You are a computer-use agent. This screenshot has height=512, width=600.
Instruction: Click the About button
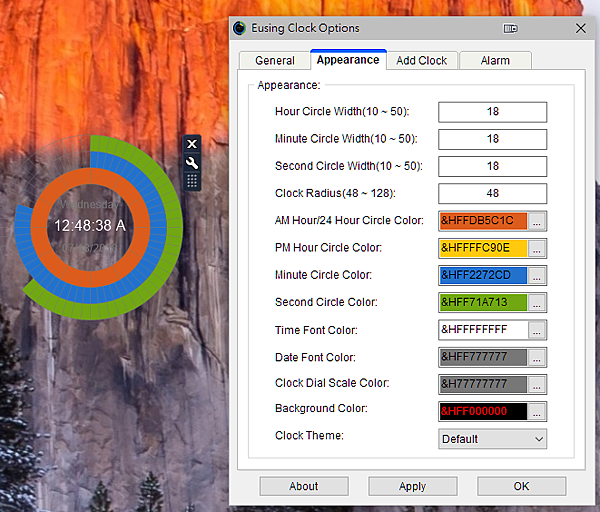(304, 486)
